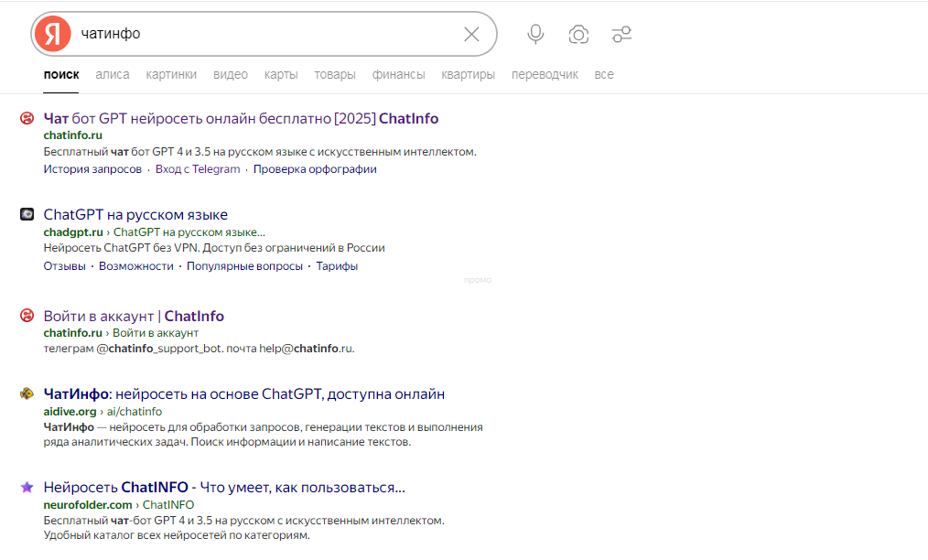Image resolution: width=928 pixels, height=560 pixels.
Task: Click the aidive.org result favicon
Action: click(27, 394)
